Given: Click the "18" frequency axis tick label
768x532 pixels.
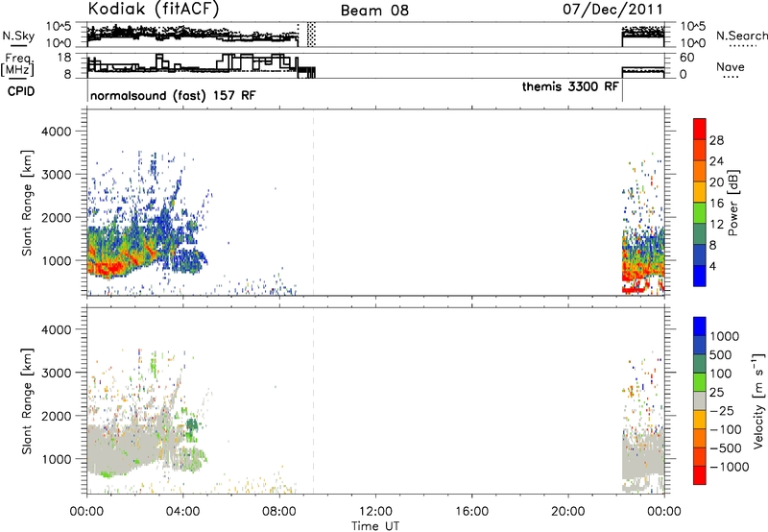Looking at the screenshot, I should pos(64,58).
